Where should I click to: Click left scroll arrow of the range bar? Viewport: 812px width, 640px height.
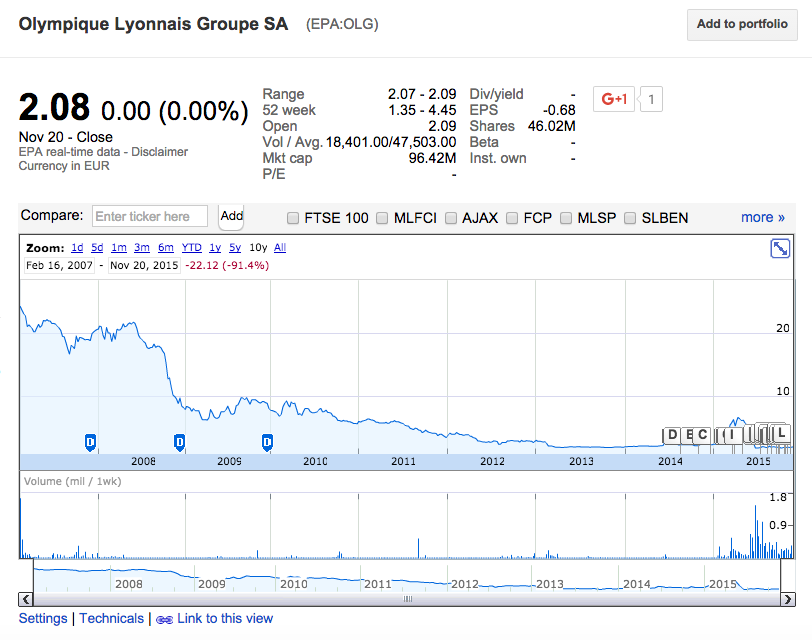(x=26, y=599)
